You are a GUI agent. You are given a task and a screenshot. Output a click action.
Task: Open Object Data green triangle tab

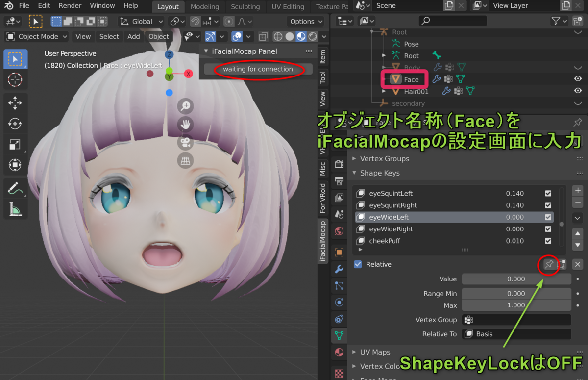[339, 336]
